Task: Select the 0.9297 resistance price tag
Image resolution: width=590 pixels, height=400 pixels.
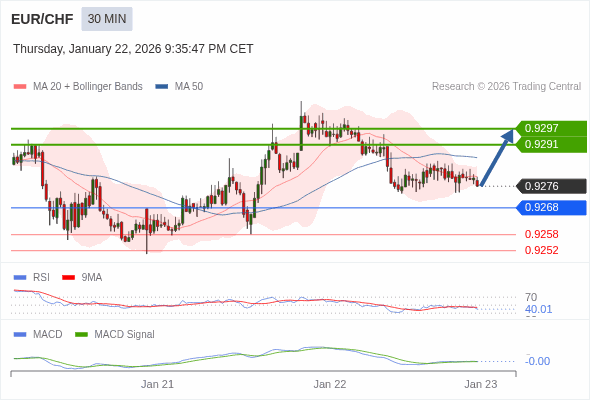Action: pos(551,128)
